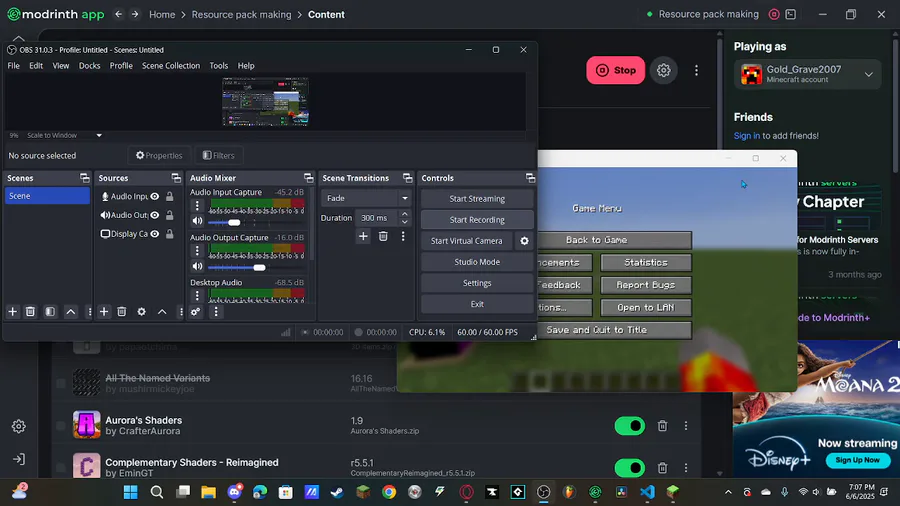The height and width of the screenshot is (506, 900).
Task: Open OBS Tools menu
Action: 218,65
